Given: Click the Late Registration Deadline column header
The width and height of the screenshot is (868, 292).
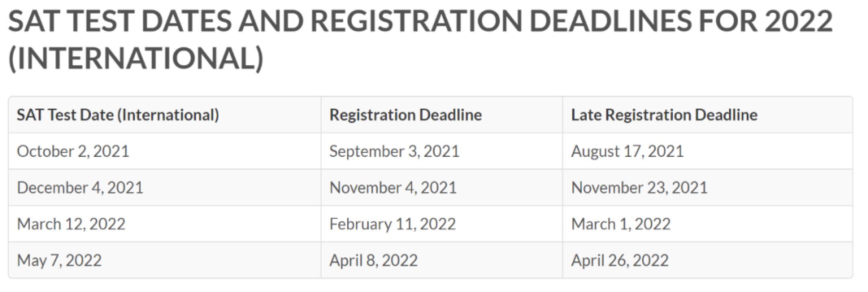Looking at the screenshot, I should coord(664,115).
